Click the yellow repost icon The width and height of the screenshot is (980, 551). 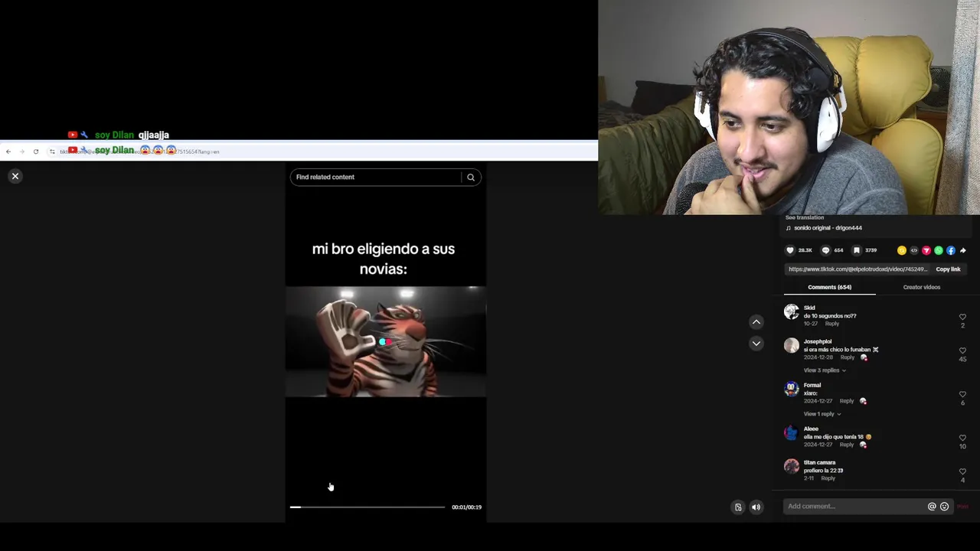[902, 250]
